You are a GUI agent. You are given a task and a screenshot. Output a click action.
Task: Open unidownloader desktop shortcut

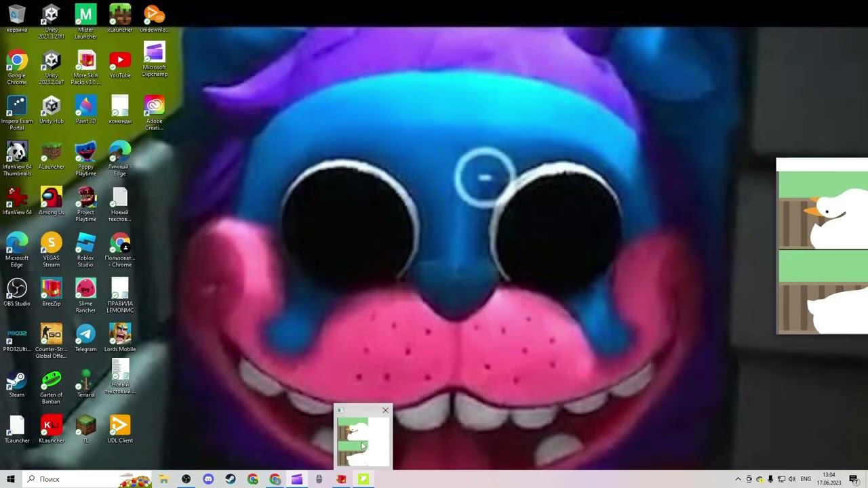coord(155,18)
